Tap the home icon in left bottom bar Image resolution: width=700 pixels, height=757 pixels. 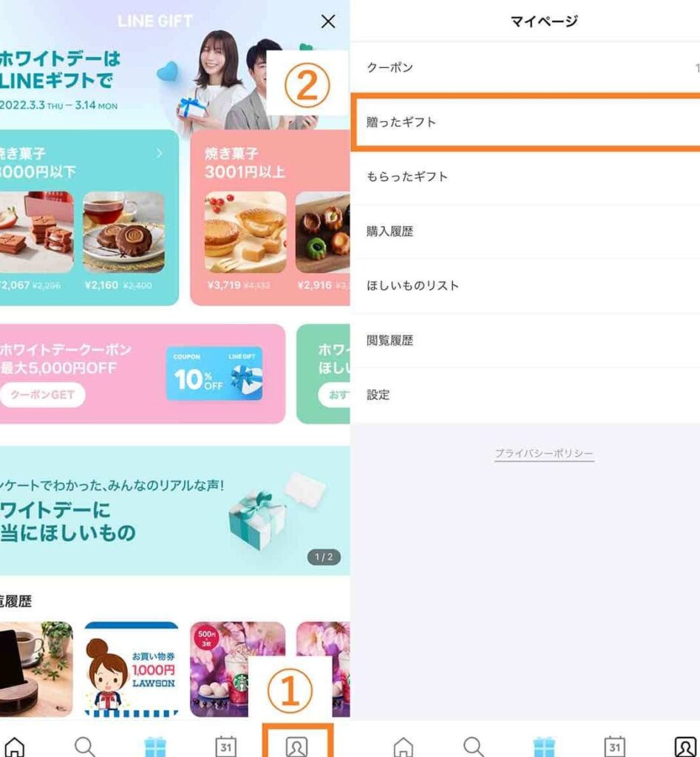pos(14,747)
